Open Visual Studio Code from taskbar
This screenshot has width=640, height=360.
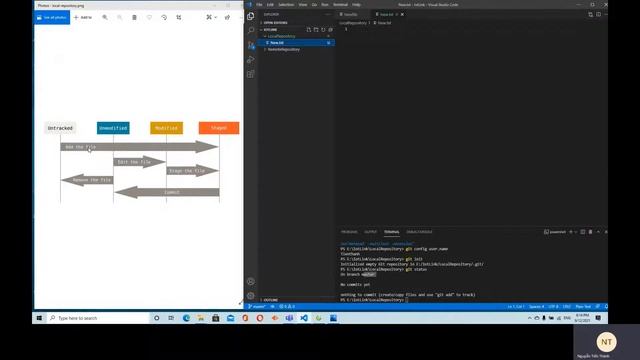304,318
